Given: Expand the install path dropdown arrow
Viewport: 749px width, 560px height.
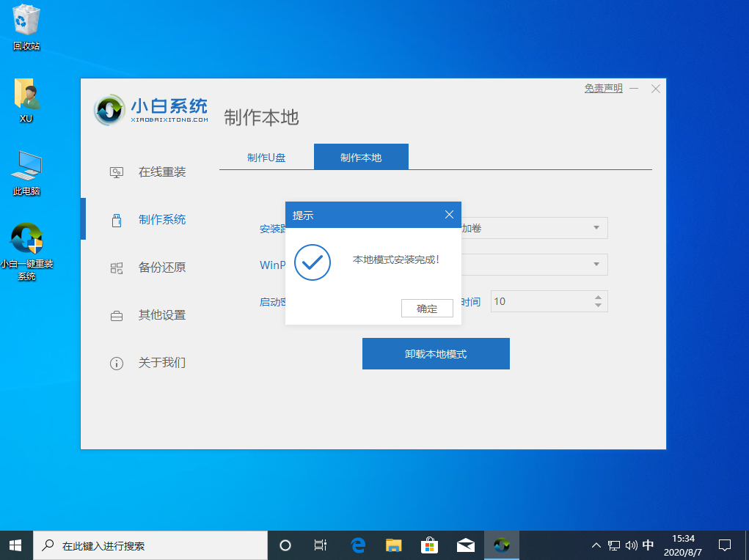Looking at the screenshot, I should [596, 228].
